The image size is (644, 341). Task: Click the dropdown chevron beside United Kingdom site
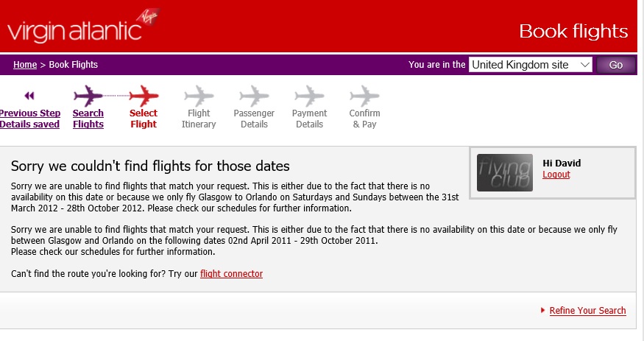(585, 65)
